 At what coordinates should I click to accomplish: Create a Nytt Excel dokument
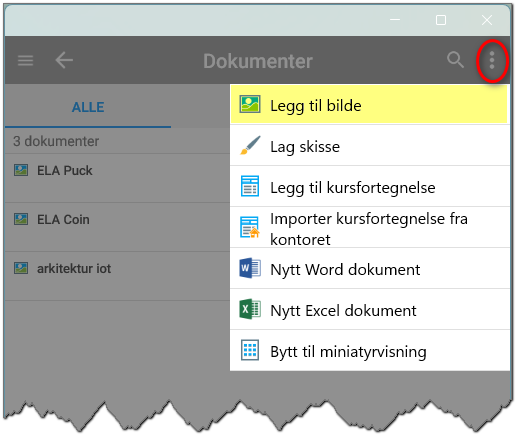tap(370, 309)
